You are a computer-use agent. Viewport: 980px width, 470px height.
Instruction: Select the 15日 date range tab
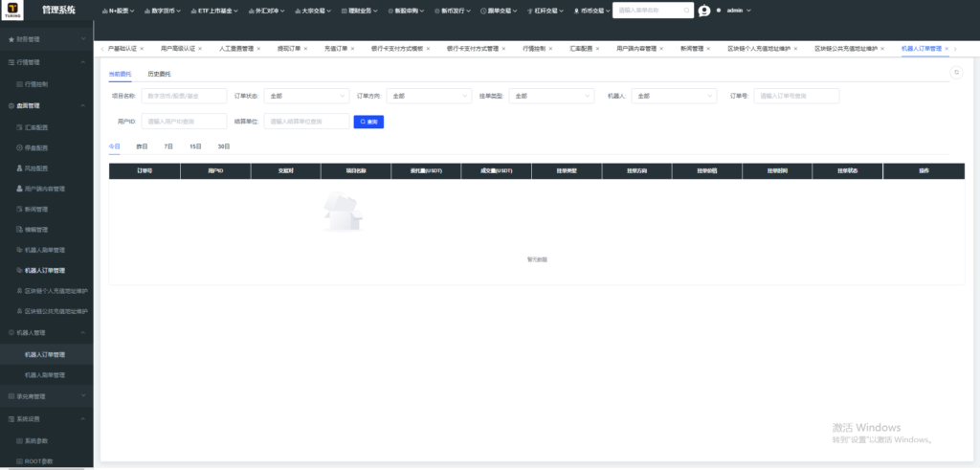(195, 146)
